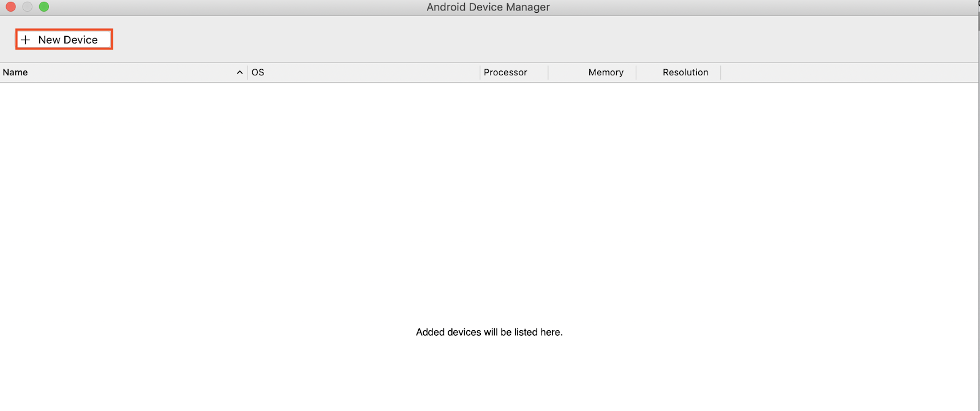Toggle the Name column sort arrow
Image resolution: width=980 pixels, height=411 pixels.
click(x=239, y=72)
